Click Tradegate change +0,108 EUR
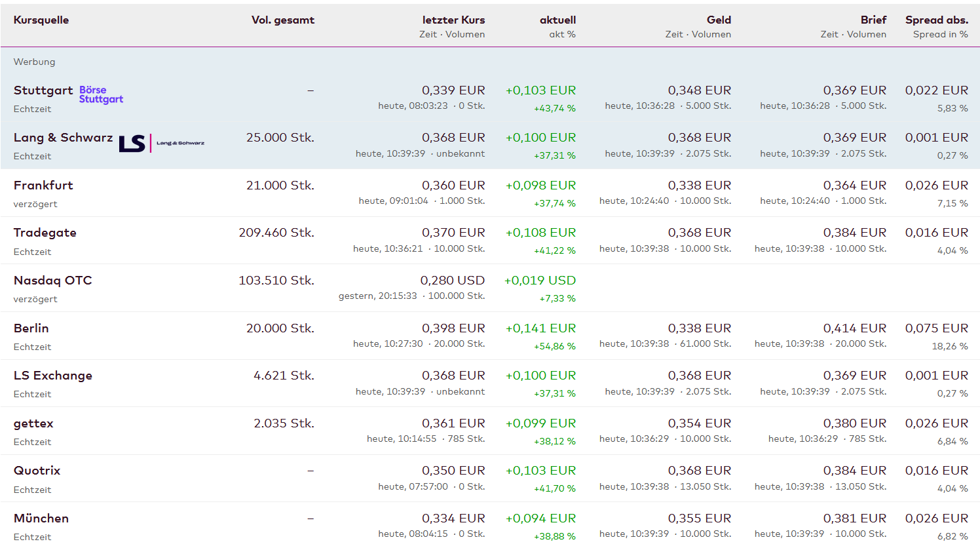The height and width of the screenshot is (548, 980). (541, 233)
